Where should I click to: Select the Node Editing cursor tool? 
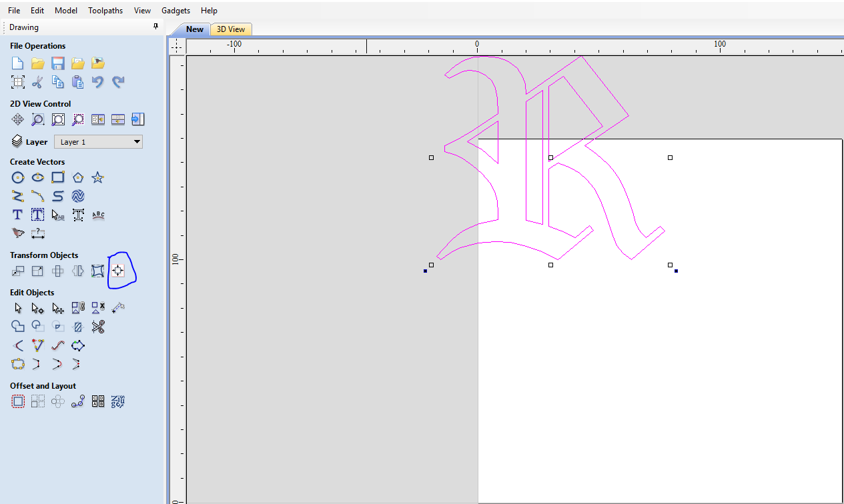point(37,307)
